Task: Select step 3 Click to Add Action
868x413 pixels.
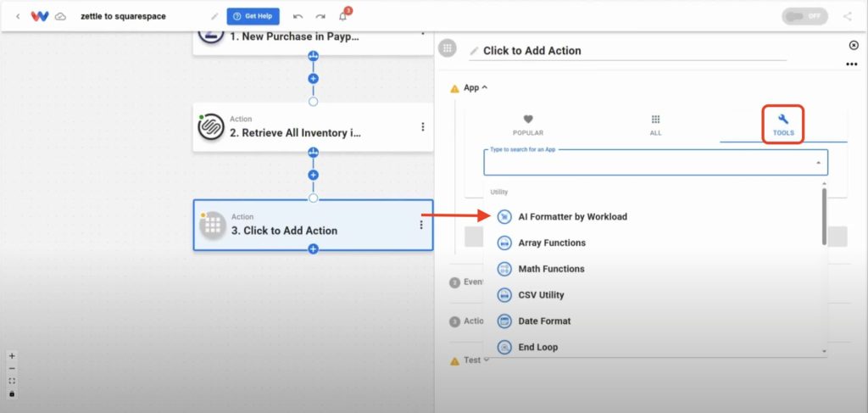Action: pos(313,225)
